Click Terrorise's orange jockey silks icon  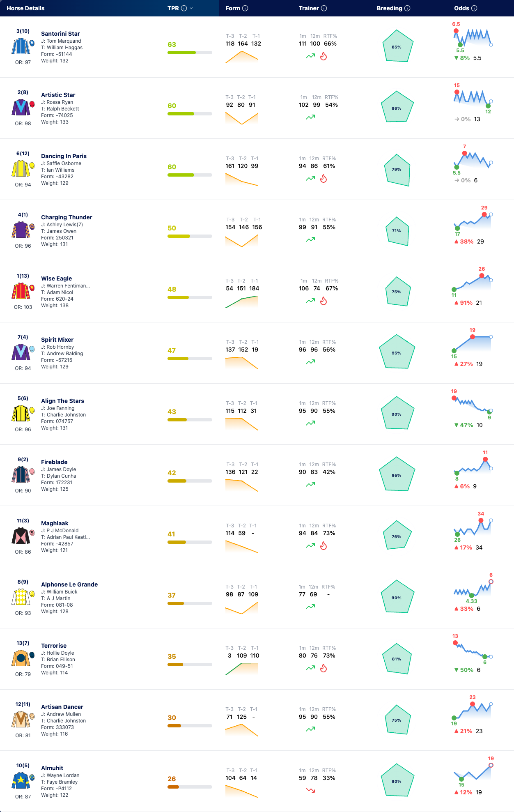click(21, 658)
